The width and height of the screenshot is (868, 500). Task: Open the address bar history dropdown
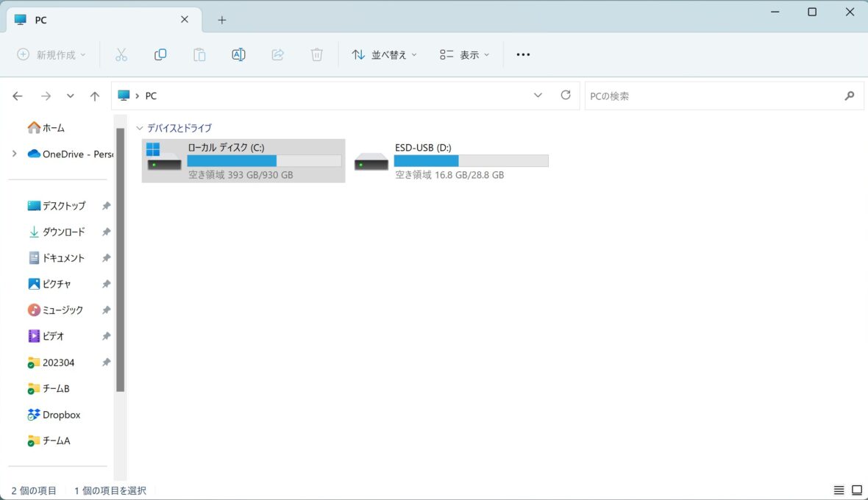click(x=538, y=96)
